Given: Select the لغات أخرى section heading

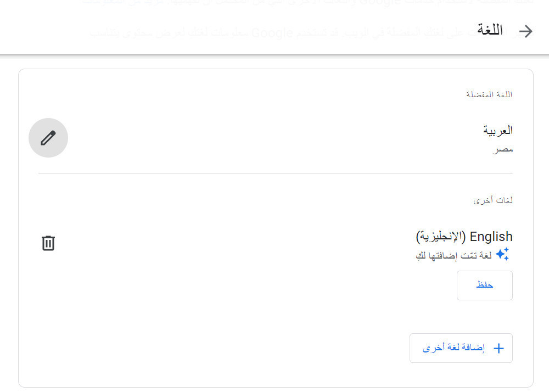Looking at the screenshot, I should 493,200.
